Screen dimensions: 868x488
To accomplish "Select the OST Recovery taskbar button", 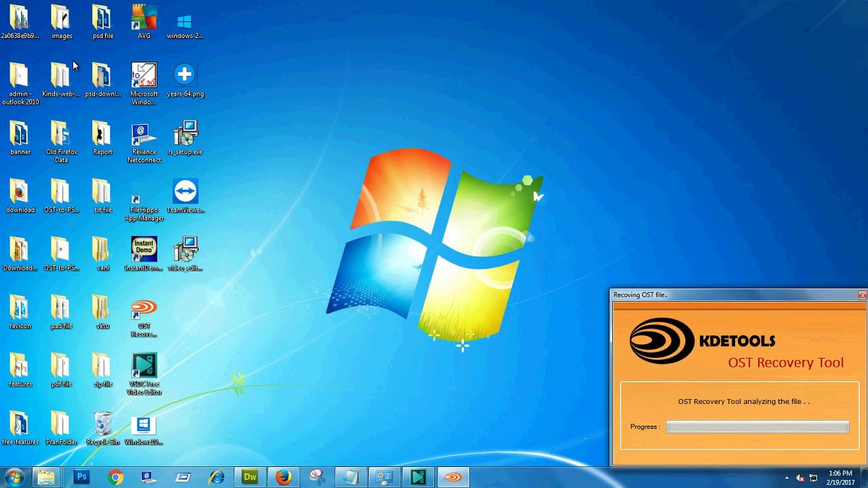I will [x=452, y=477].
